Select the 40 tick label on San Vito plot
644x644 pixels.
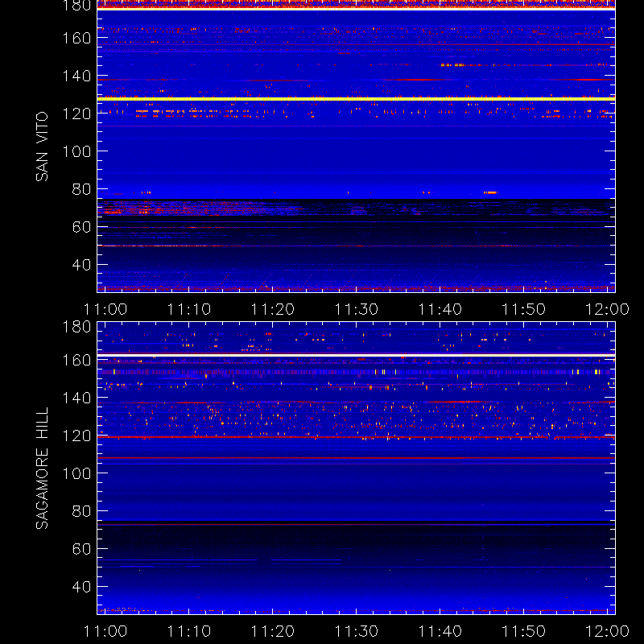click(82, 265)
